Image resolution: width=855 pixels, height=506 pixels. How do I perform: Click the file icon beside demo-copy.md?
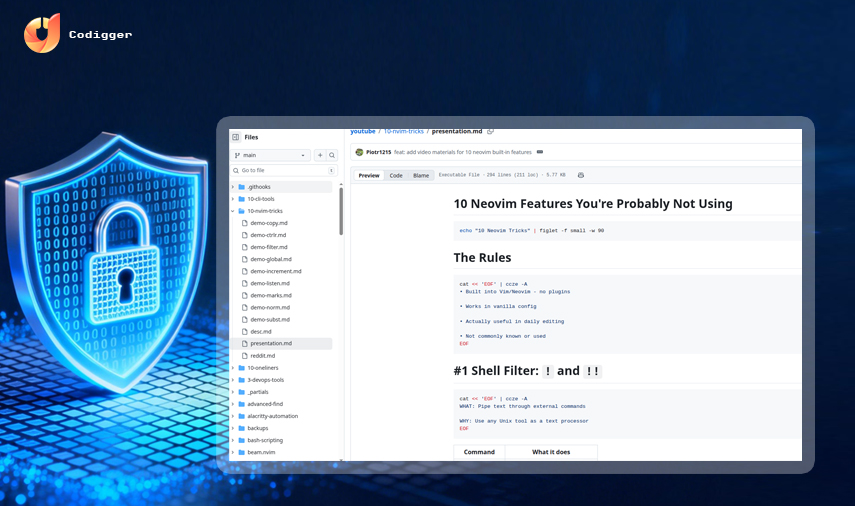tap(245, 223)
